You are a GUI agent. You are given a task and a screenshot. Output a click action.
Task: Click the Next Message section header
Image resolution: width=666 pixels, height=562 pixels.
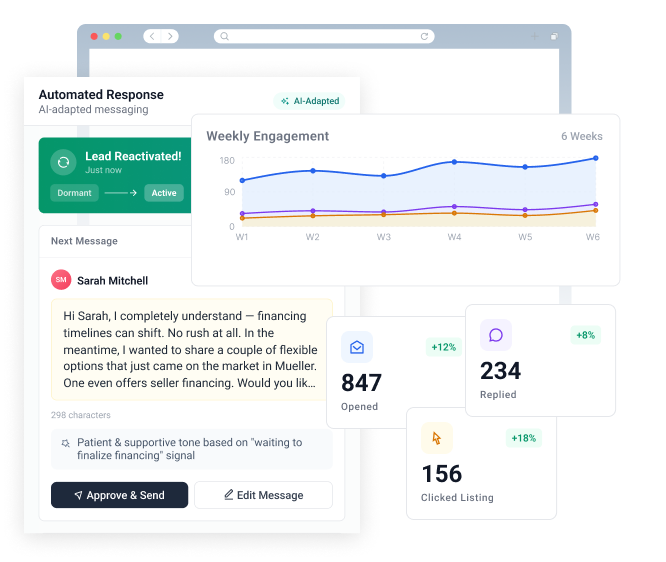point(84,241)
